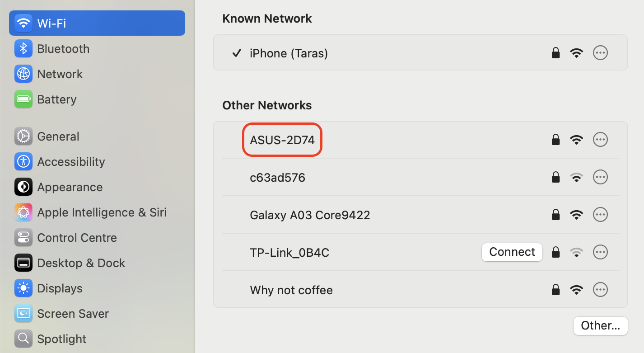Click the Wi-Fi signal icon for Why not coffee
The width and height of the screenshot is (644, 353).
[577, 289]
